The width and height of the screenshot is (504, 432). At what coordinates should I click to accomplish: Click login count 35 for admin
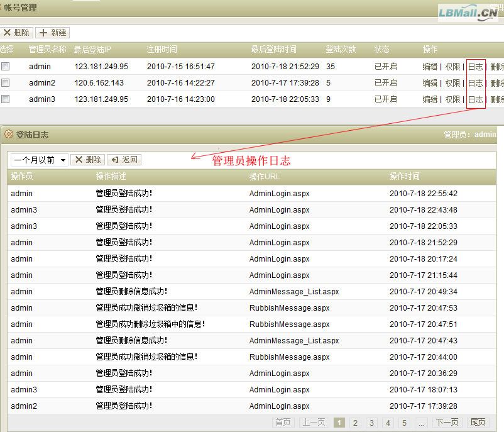(x=331, y=67)
